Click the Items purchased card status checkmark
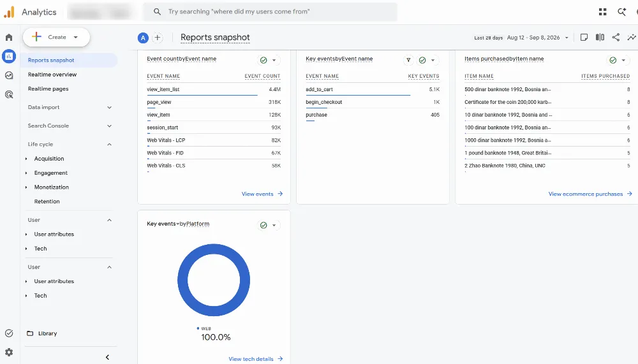The width and height of the screenshot is (638, 364). (x=612, y=60)
